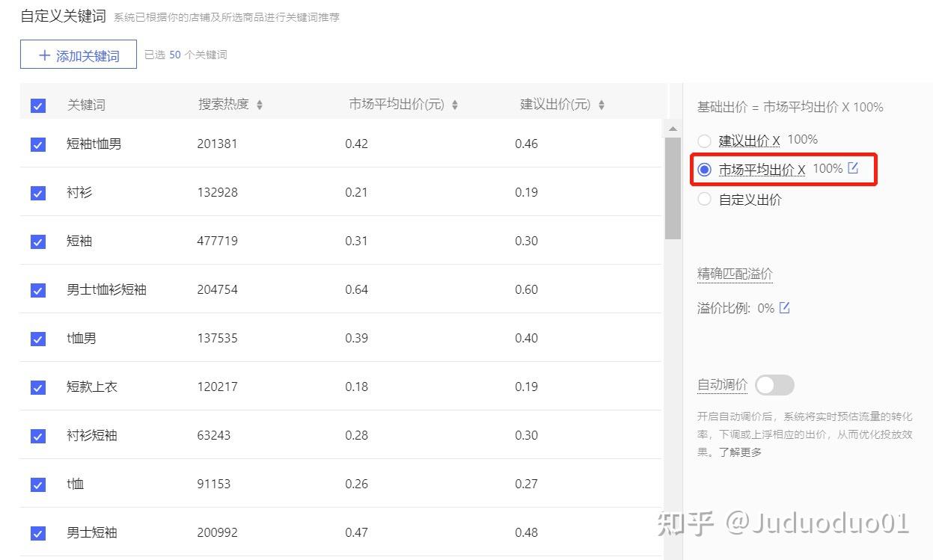This screenshot has height=560, width=933.
Task: Uncheck the 短袖 keyword checkbox
Action: point(38,241)
